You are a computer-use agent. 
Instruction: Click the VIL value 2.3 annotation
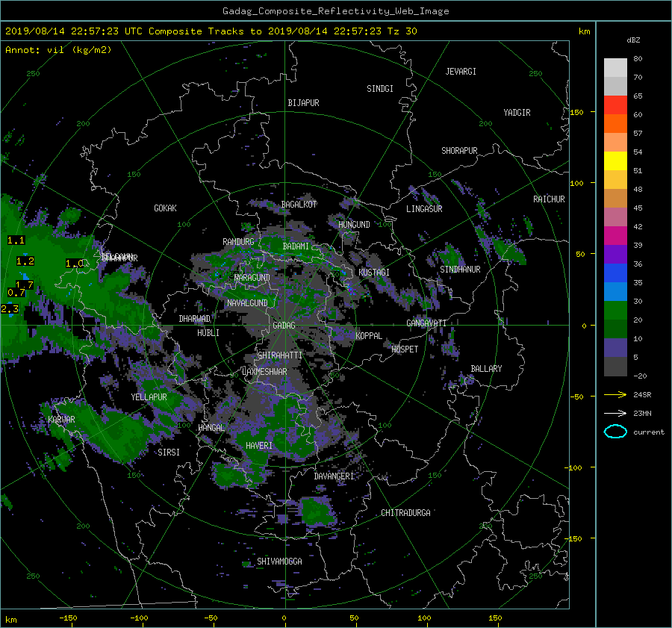[x=10, y=308]
